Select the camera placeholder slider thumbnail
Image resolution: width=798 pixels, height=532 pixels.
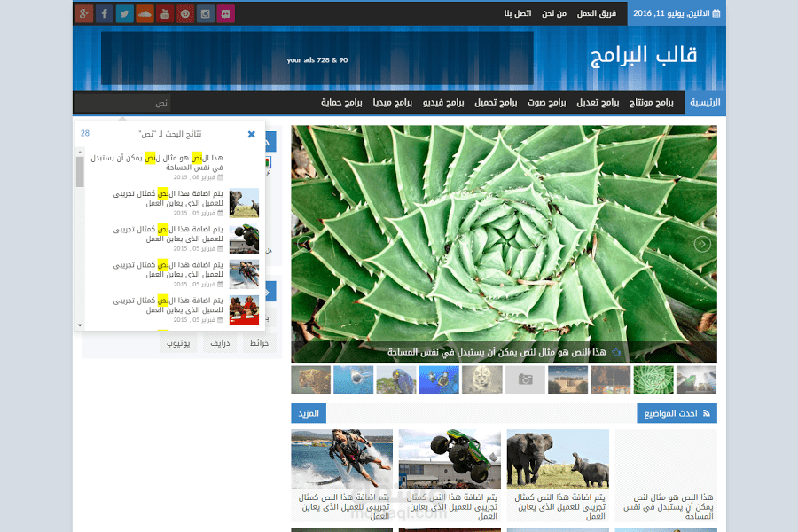pos(525,379)
